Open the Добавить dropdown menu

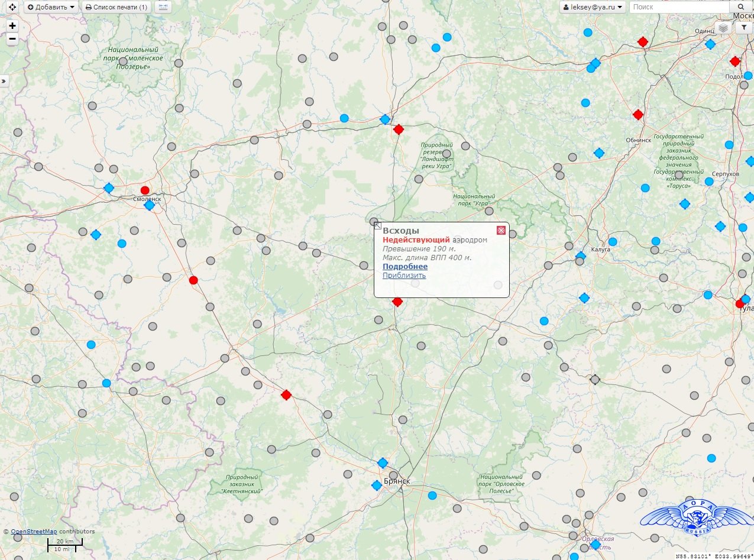coord(51,7)
